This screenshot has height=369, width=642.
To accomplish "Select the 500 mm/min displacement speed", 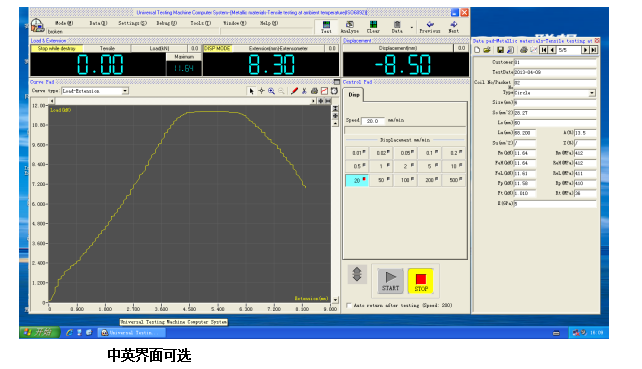I will tap(454, 180).
